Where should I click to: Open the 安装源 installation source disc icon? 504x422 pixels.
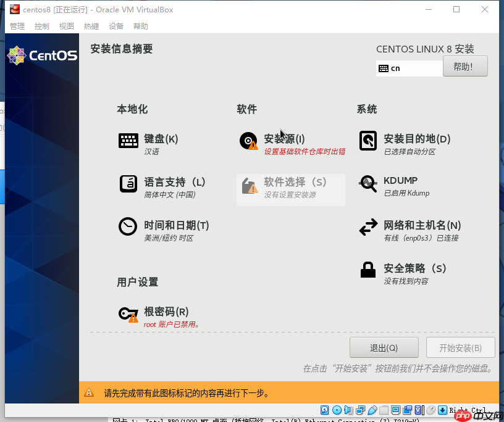pos(248,141)
